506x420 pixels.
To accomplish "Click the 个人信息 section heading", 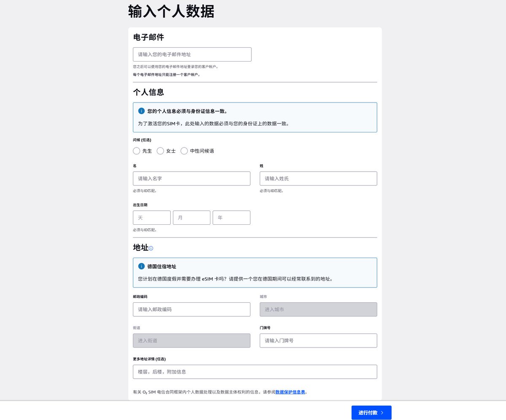I will 148,92.
